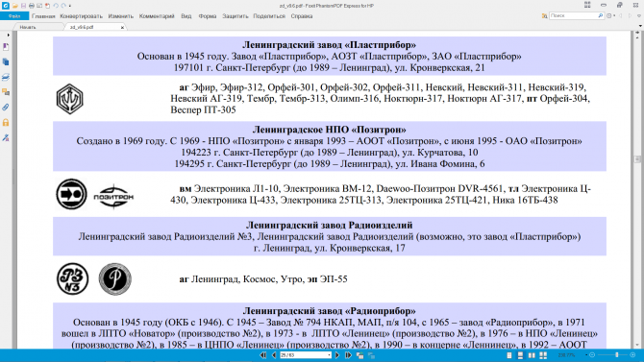Viewport: 644px width, 362px height.
Task: Open quick-access toolbar customize arrow
Action: 70,6
